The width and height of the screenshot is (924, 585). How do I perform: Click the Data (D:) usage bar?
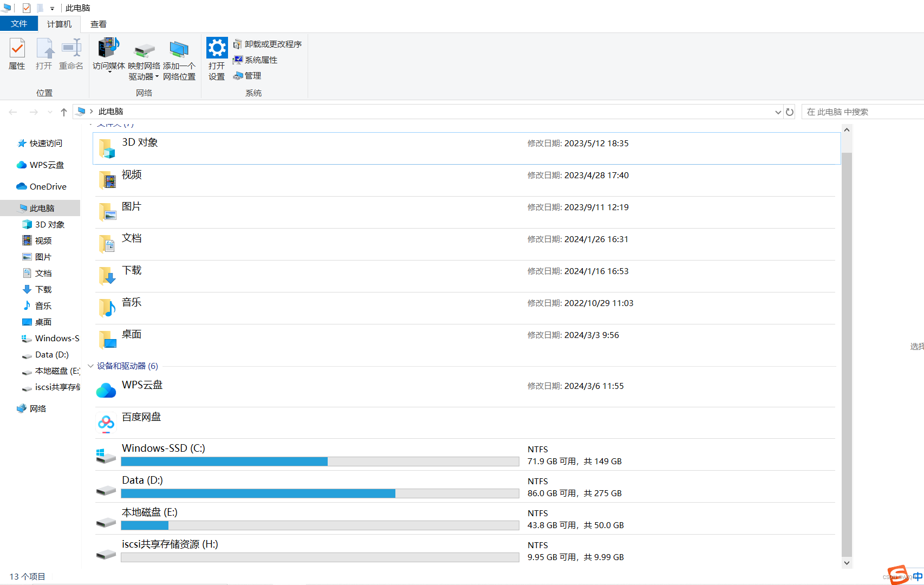pos(320,493)
